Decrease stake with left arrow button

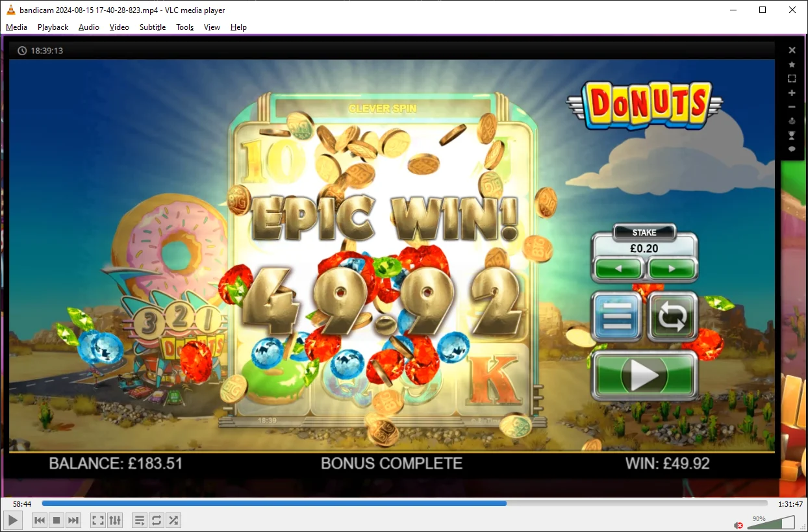click(619, 268)
